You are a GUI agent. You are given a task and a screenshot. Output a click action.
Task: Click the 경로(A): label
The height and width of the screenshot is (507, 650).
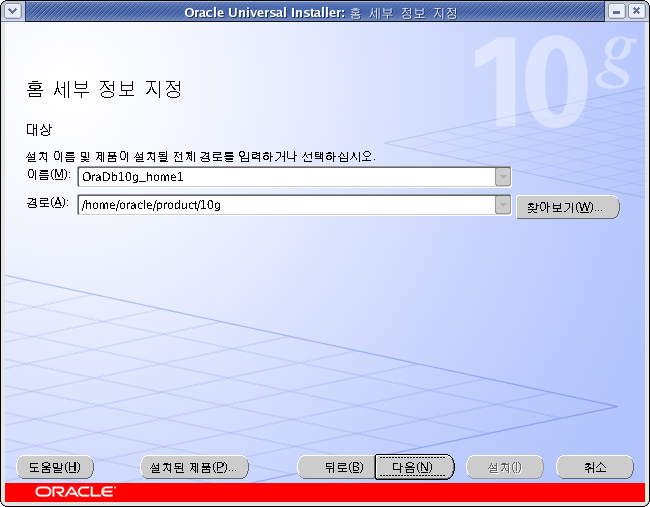[47, 202]
